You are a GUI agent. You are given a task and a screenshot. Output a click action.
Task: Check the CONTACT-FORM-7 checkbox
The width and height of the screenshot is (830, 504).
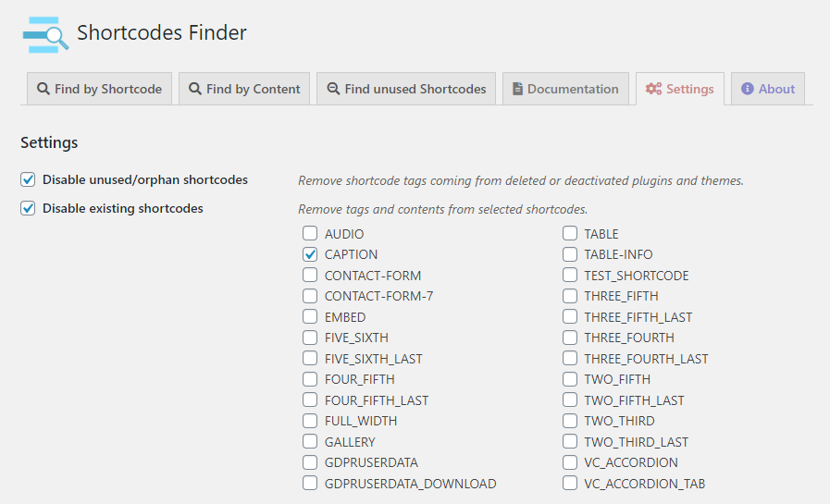pyautogui.click(x=310, y=296)
